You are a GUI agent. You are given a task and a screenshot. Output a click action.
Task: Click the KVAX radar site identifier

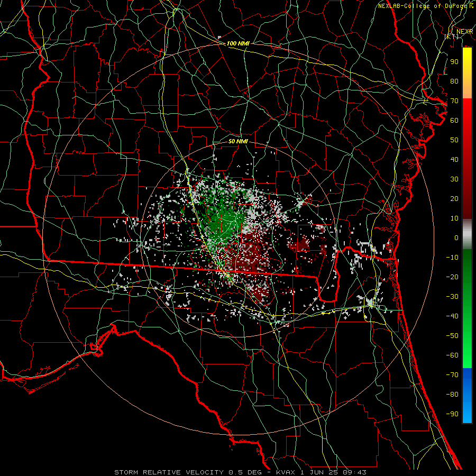click(x=286, y=472)
